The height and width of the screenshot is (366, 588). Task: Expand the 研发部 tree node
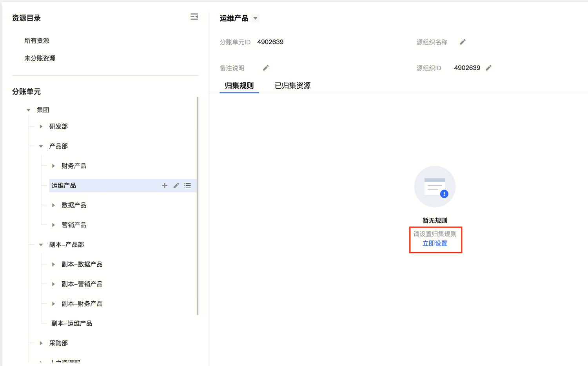coord(41,126)
